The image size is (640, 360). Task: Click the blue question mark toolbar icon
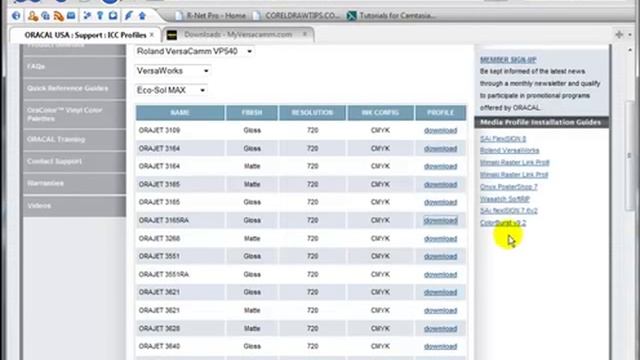tap(100, 16)
